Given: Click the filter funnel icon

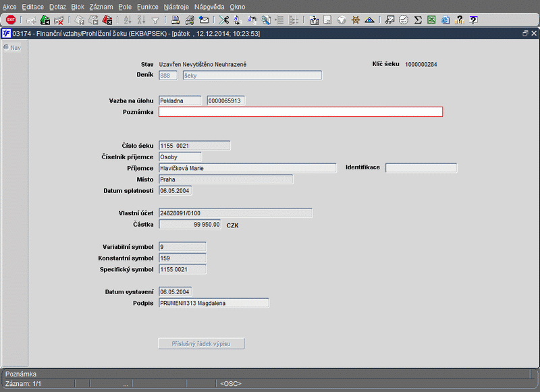Looking at the screenshot, I should coord(155,21).
